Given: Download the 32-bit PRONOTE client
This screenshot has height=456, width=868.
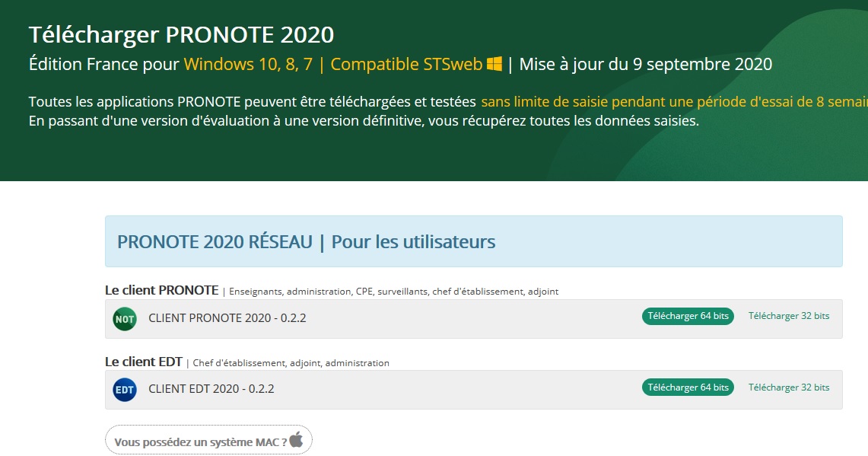Looking at the screenshot, I should click(789, 316).
